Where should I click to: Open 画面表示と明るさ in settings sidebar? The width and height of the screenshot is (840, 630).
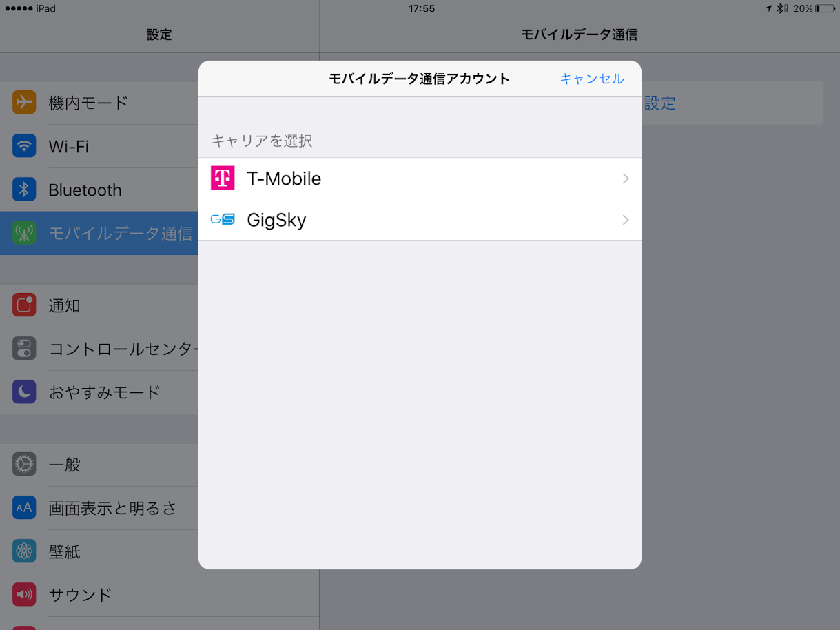click(x=99, y=508)
